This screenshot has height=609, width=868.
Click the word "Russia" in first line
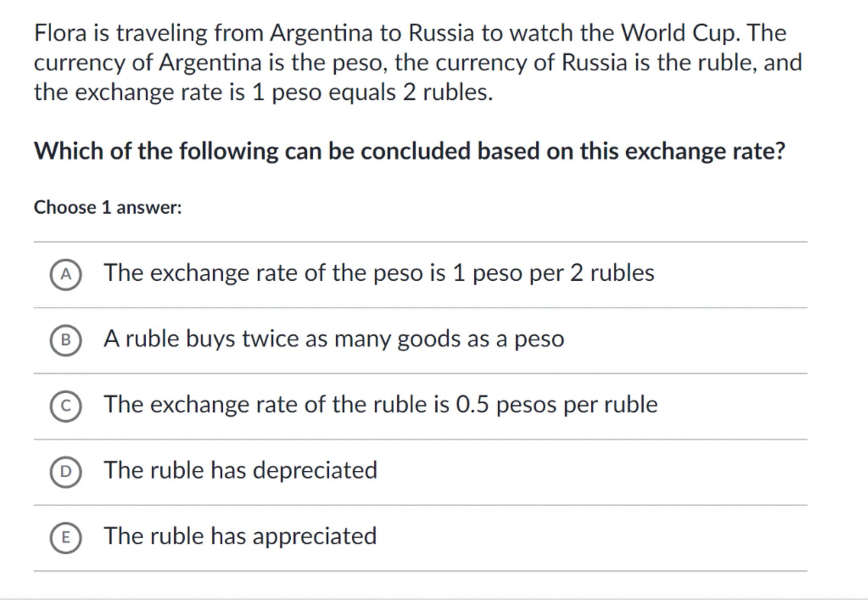[x=441, y=33]
